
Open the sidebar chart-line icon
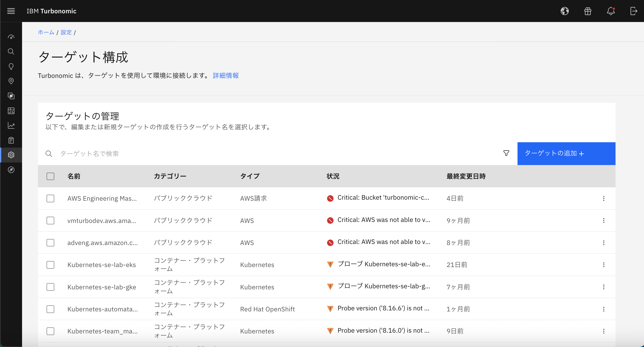11,126
